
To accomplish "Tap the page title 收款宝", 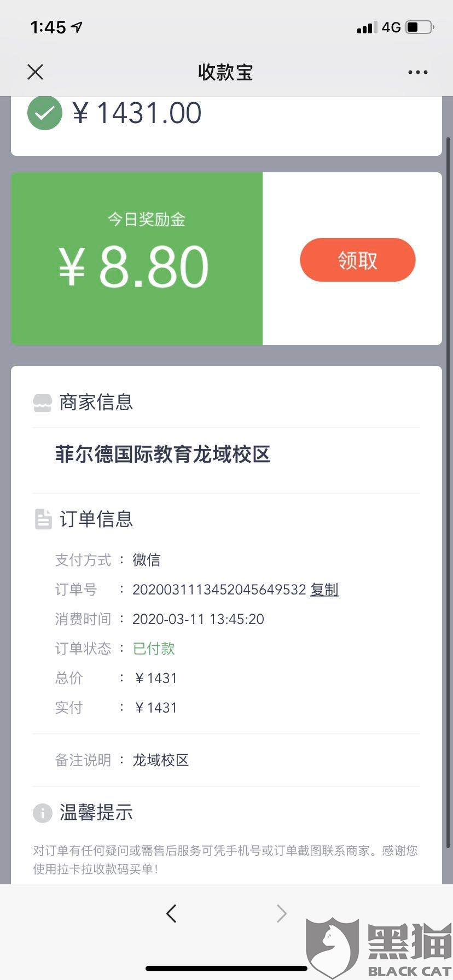I will pyautogui.click(x=225, y=72).
